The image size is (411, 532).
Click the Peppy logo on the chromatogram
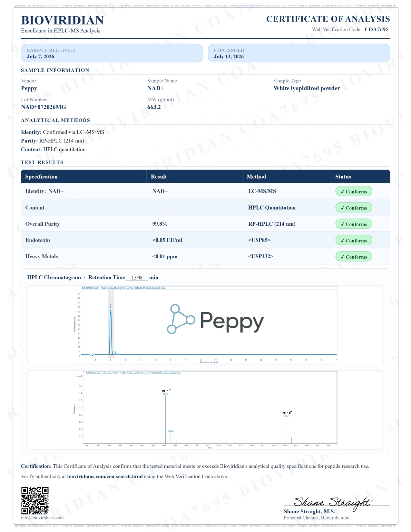tap(215, 319)
